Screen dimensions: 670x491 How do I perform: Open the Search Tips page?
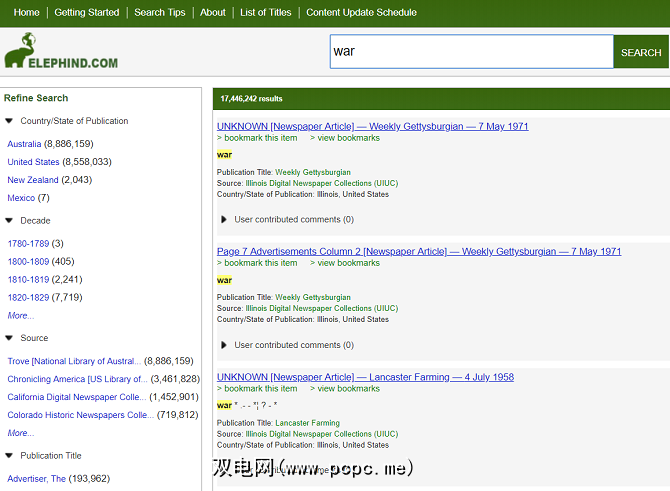click(x=160, y=12)
